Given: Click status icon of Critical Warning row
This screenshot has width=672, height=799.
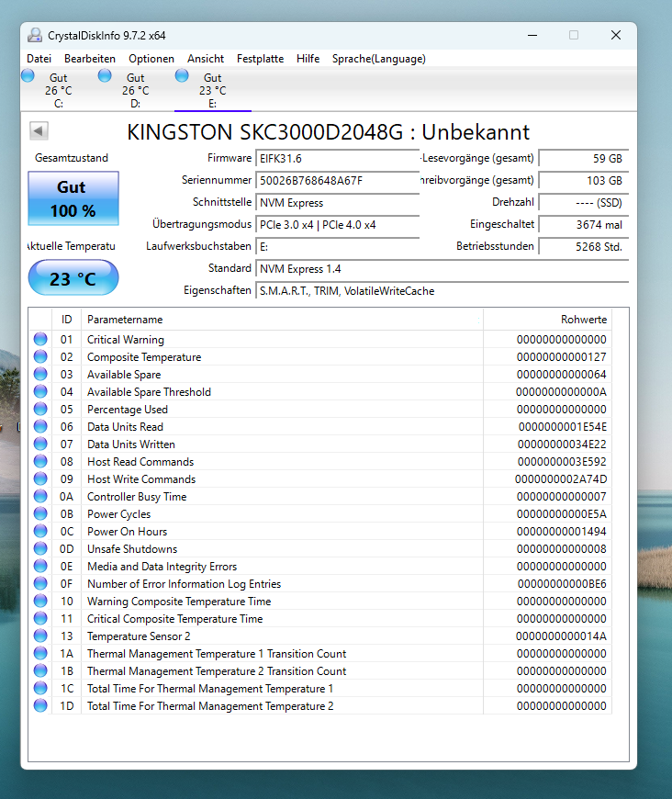Looking at the screenshot, I should (40, 339).
